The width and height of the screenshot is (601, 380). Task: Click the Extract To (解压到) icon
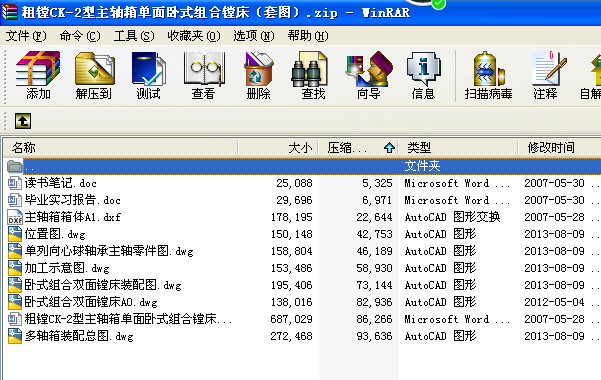point(94,69)
